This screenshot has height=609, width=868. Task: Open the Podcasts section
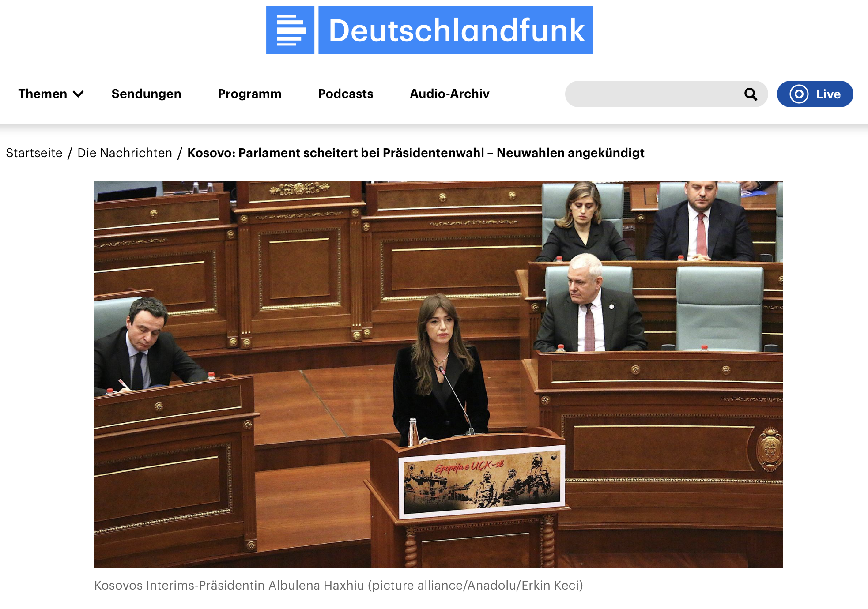coord(345,94)
